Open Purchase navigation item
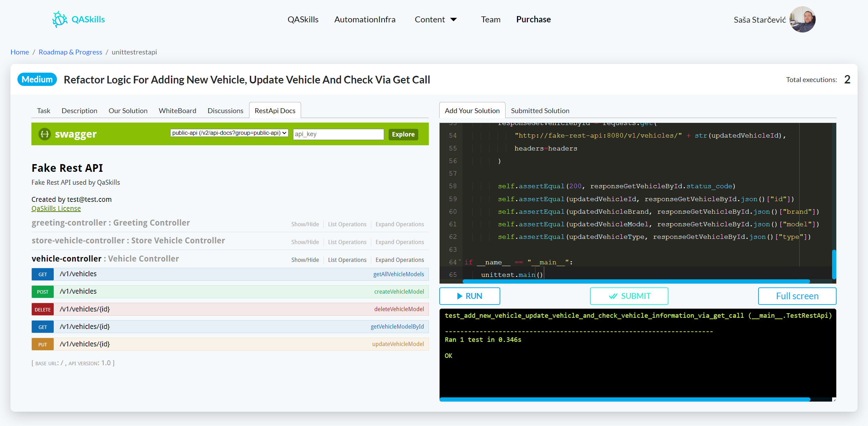 click(533, 20)
